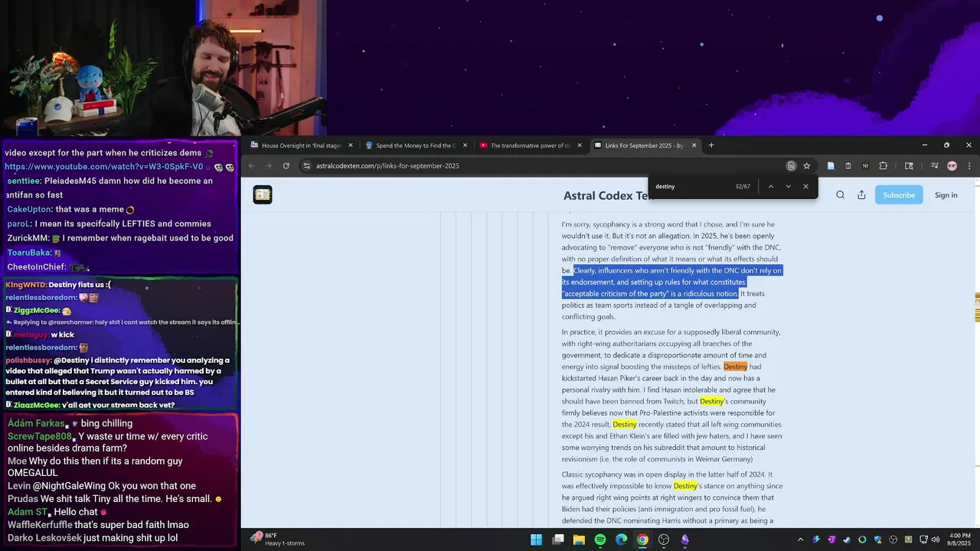This screenshot has width=980, height=551.
Task: Click the share icon on Substack header
Action: click(861, 195)
